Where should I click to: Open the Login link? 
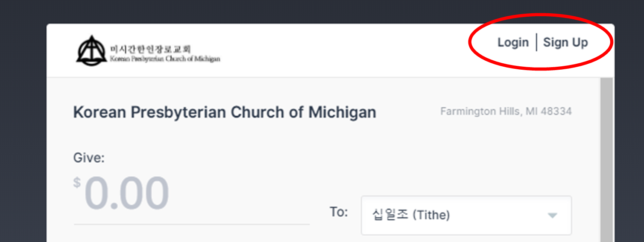click(513, 43)
